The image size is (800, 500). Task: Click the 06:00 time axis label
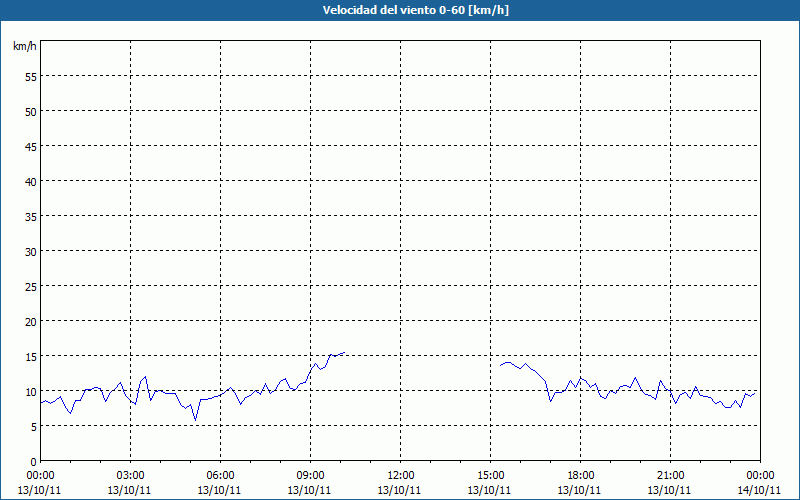[220, 476]
